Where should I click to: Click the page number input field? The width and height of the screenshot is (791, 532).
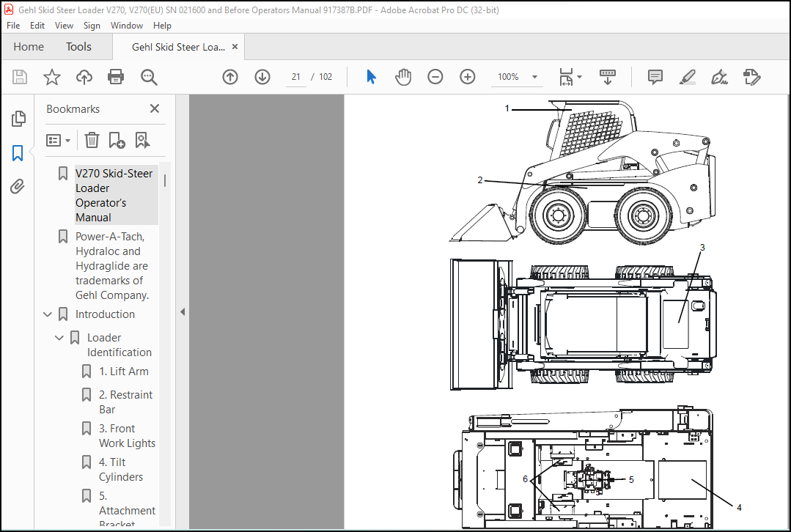[295, 77]
